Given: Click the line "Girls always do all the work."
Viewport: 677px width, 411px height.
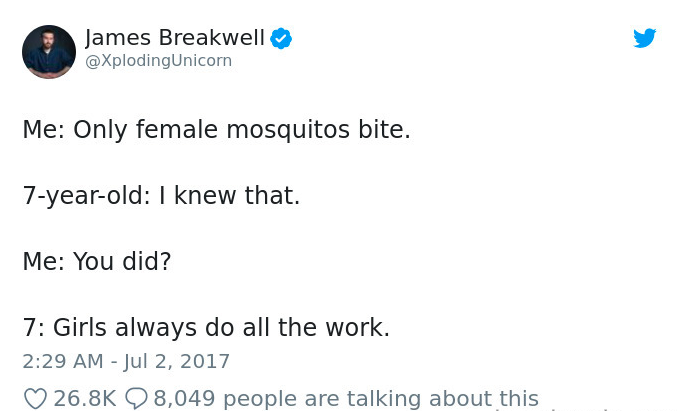Looking at the screenshot, I should tap(221, 327).
